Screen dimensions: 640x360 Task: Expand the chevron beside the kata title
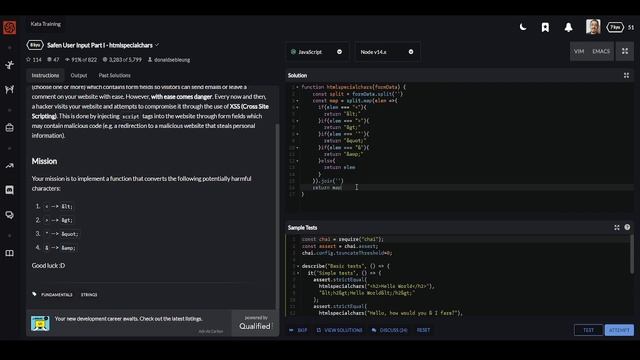(x=157, y=45)
